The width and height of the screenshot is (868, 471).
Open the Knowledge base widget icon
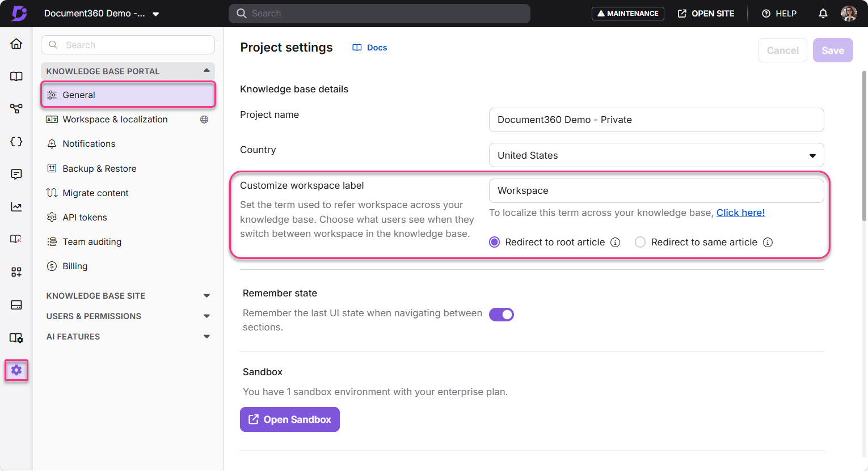[16, 271]
